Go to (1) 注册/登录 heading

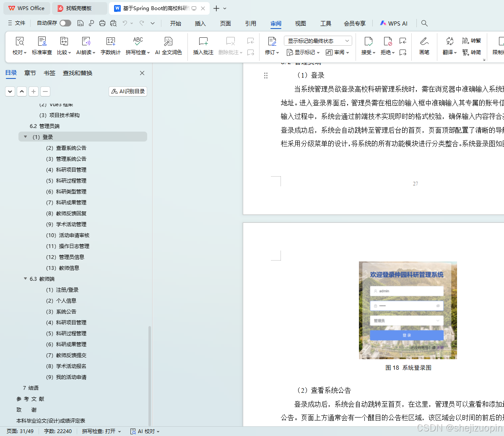(62, 290)
